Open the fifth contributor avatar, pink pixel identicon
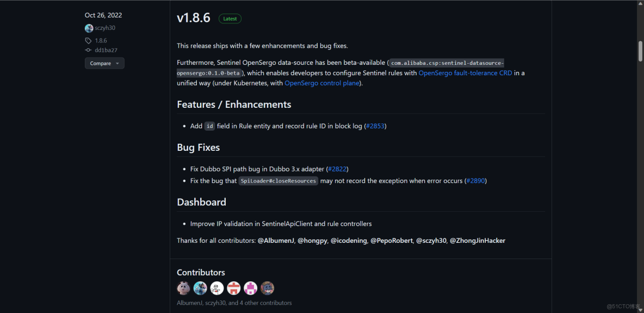This screenshot has height=313, width=644. click(251, 288)
